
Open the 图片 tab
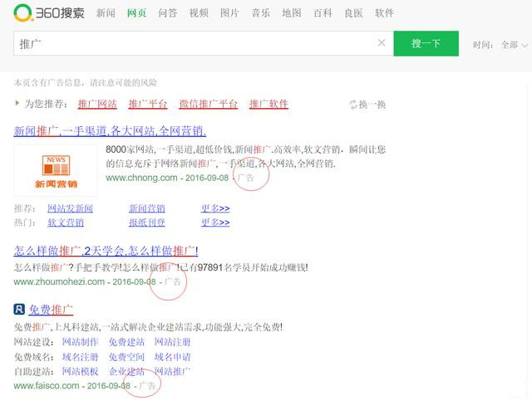[x=229, y=13]
